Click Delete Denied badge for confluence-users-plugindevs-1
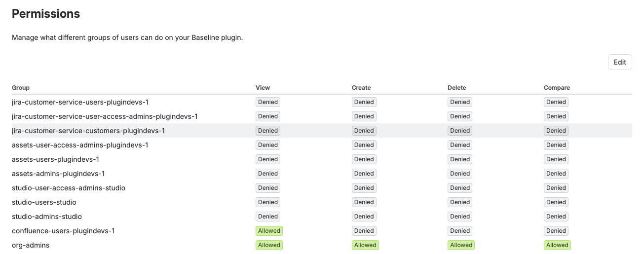This screenshot has height=254, width=644. point(460,231)
